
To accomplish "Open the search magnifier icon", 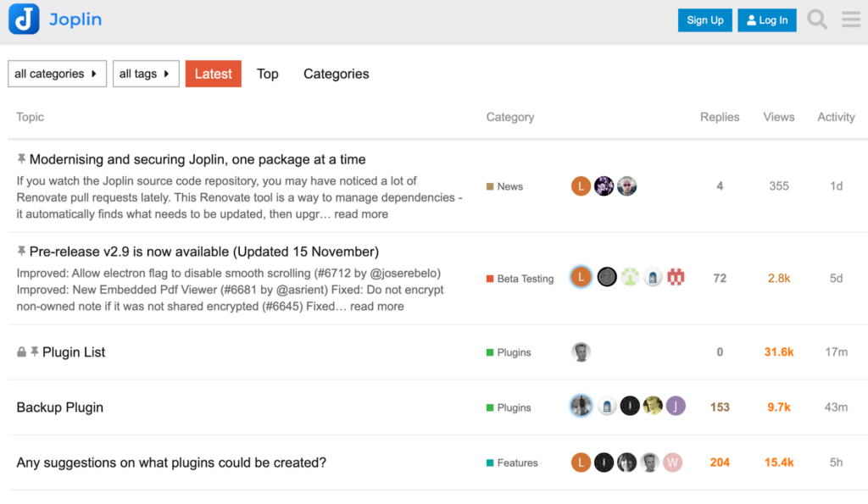I will [x=817, y=19].
